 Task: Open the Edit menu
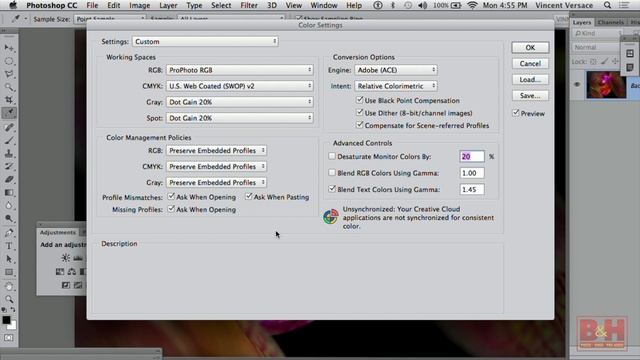click(x=113, y=5)
